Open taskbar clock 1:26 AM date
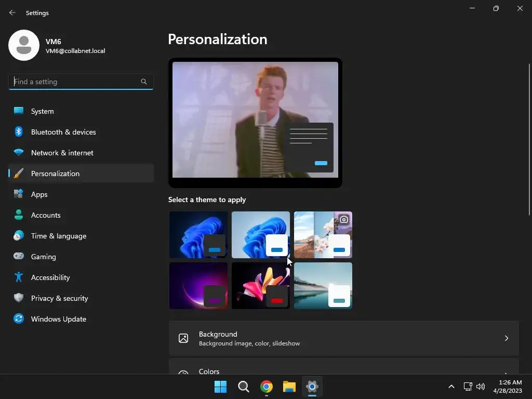This screenshot has width=532, height=399. 508,387
